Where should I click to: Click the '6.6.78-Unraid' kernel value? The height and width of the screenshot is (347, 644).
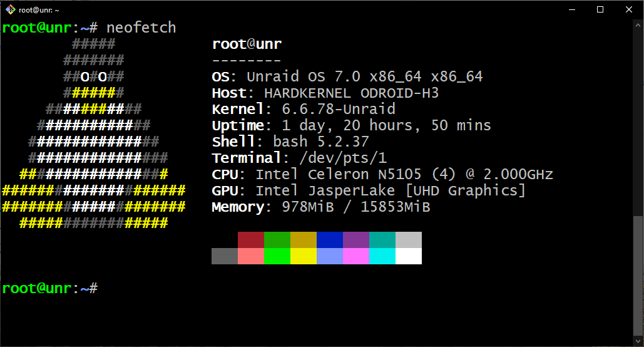(x=339, y=109)
